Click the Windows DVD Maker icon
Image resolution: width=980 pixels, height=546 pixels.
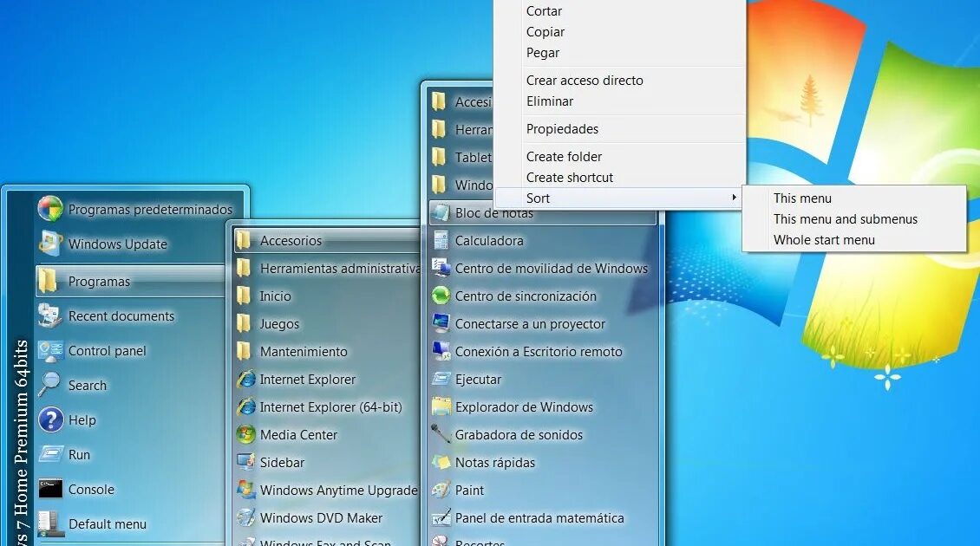point(246,517)
